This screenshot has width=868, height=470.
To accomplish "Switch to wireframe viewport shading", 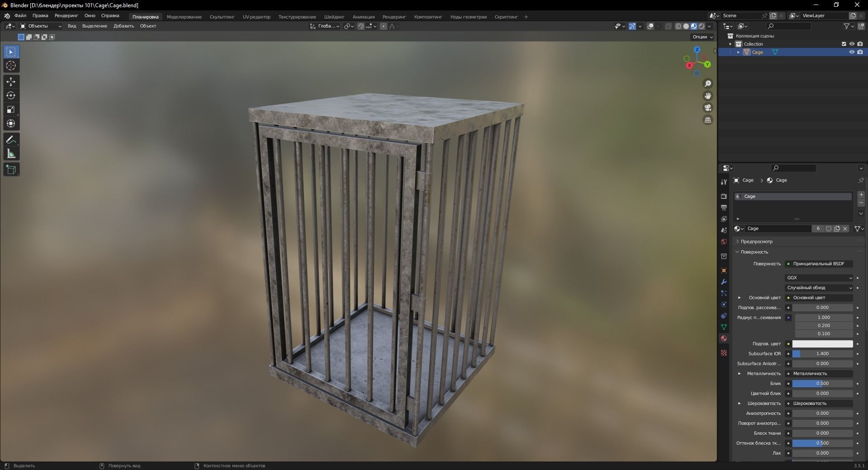I will coord(678,26).
